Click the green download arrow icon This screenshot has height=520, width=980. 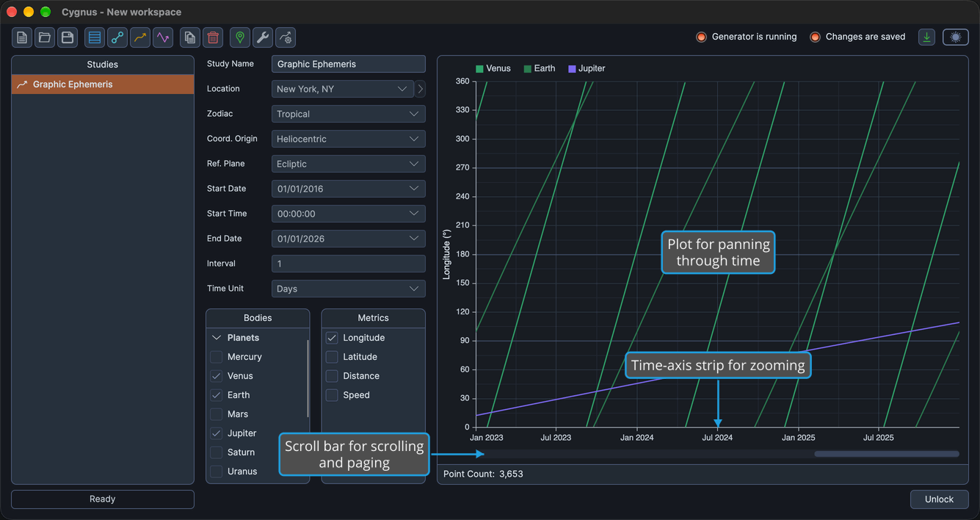coord(927,37)
